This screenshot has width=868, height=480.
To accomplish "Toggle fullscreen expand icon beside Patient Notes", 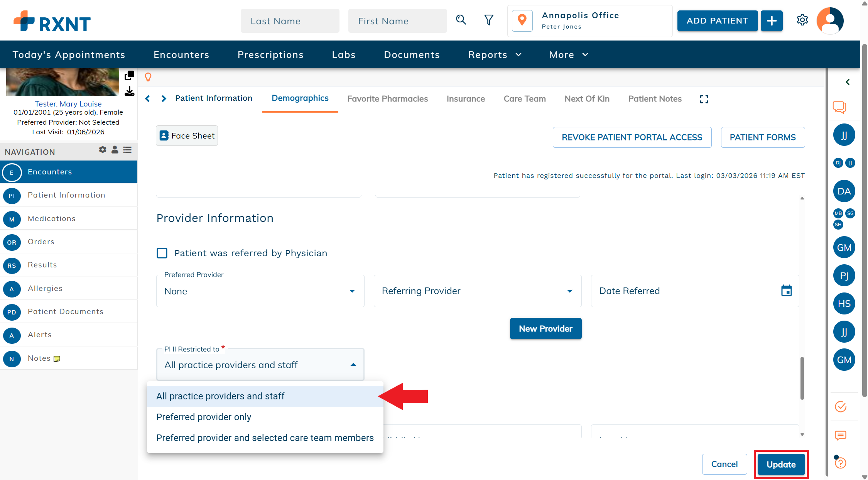I will click(704, 99).
